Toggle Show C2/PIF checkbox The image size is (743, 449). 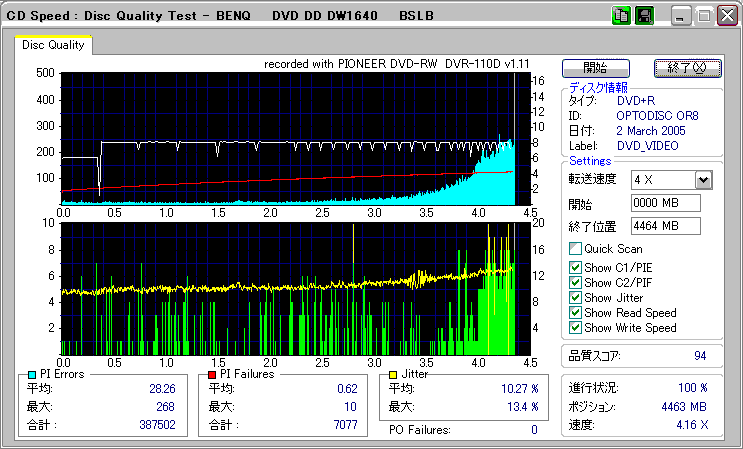(x=575, y=283)
